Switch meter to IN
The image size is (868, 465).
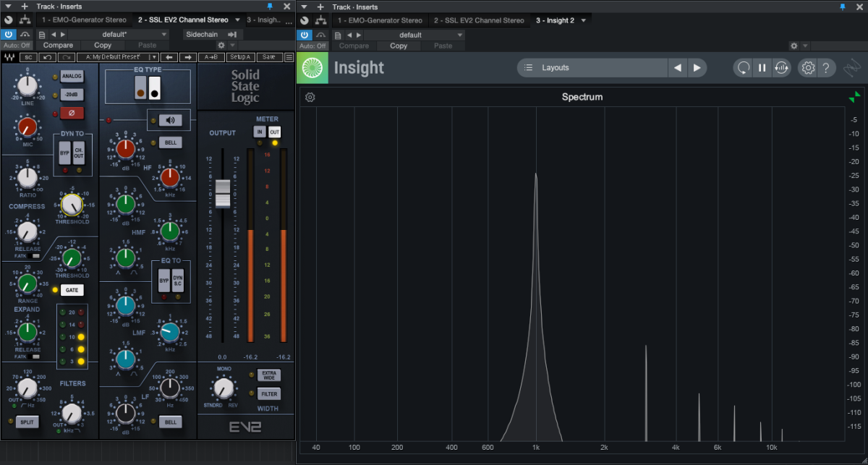coord(259,132)
